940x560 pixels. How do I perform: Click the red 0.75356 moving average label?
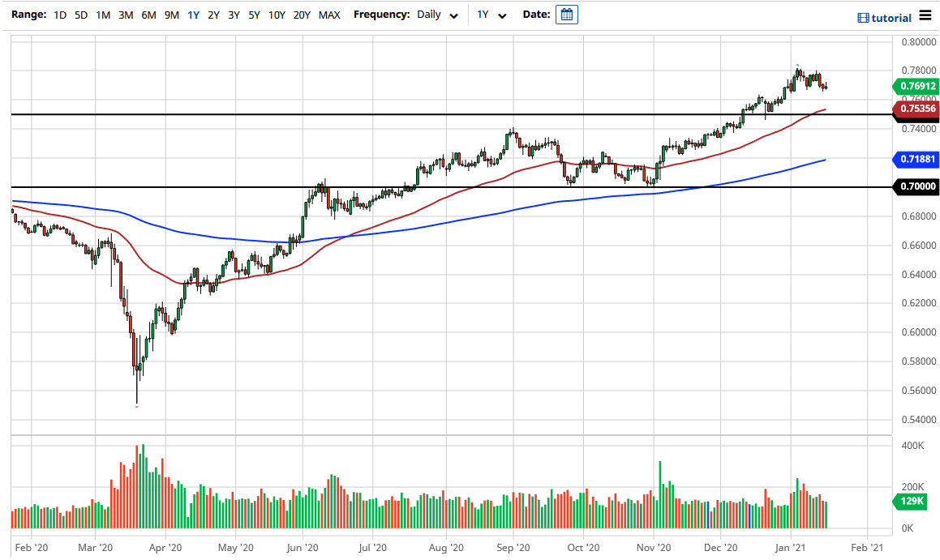(917, 108)
